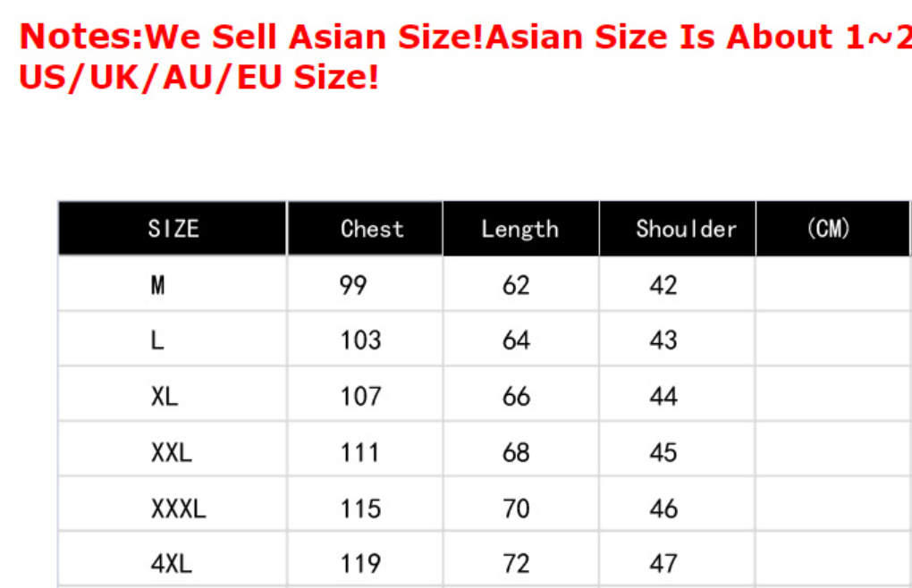Select the 4XL size row label
The height and width of the screenshot is (588, 912).
(x=171, y=564)
